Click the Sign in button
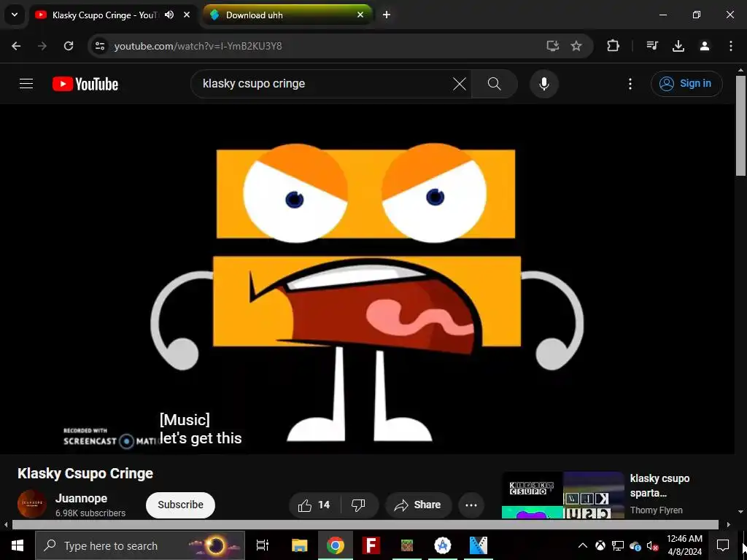This screenshot has height=560, width=747. tap(686, 84)
